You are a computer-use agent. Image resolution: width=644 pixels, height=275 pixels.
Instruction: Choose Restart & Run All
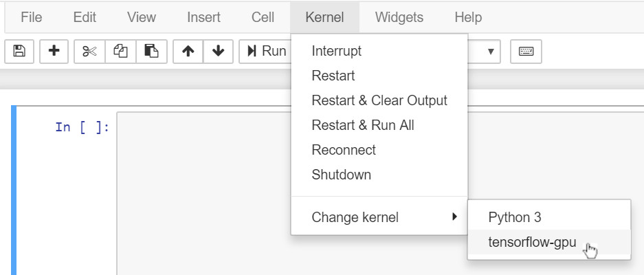(363, 125)
